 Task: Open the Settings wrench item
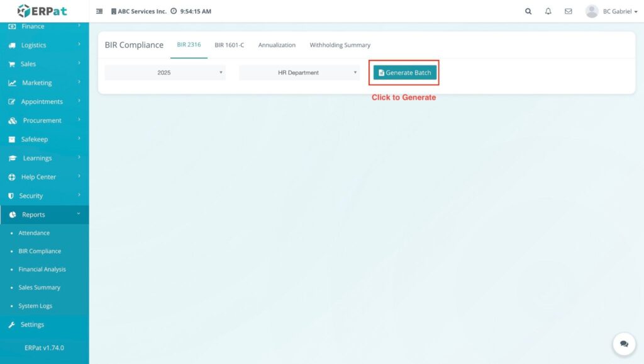click(x=32, y=325)
